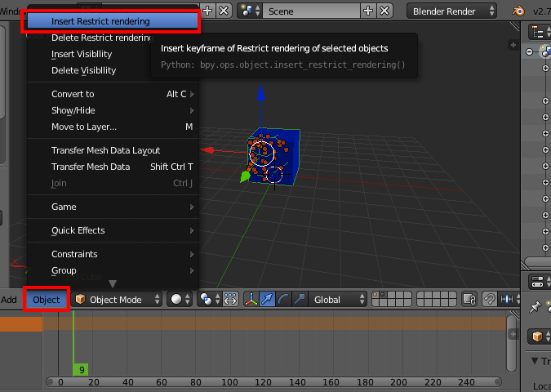Click the red X axis arrow
The image size is (551, 392).
(208, 150)
